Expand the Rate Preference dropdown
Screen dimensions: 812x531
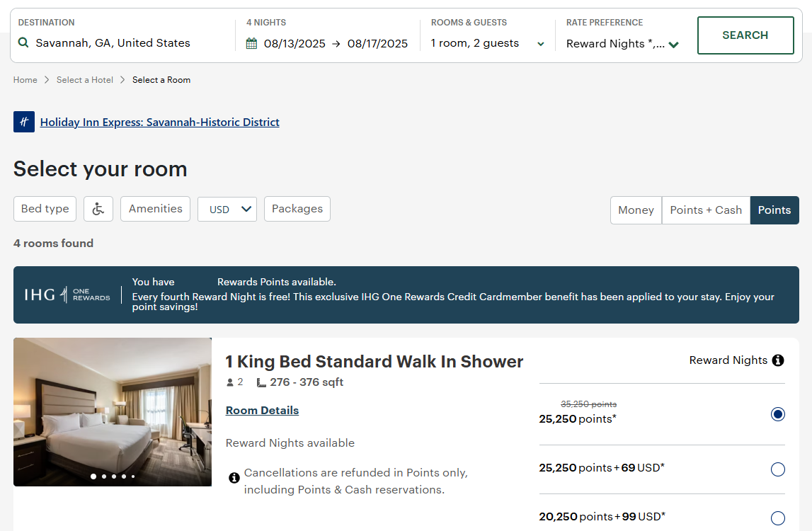pyautogui.click(x=673, y=43)
